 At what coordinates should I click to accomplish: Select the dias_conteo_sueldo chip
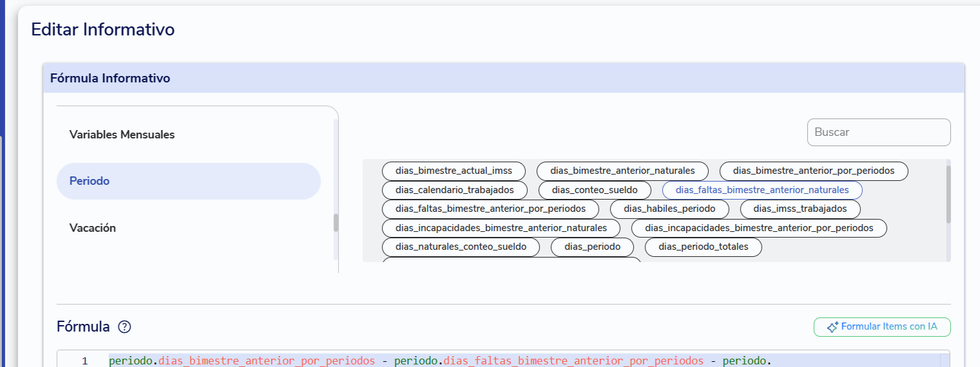tap(595, 191)
